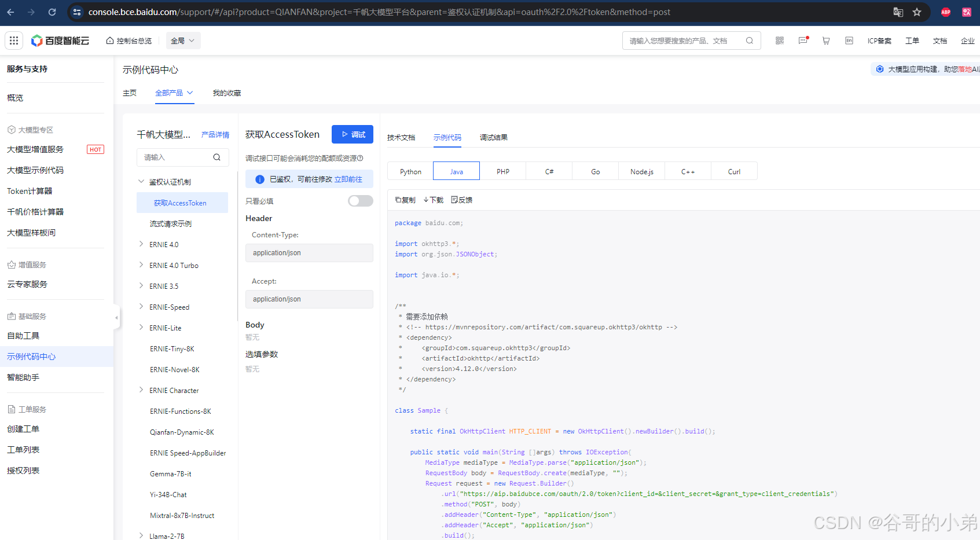Open the My Favorites tab
980x540 pixels.
tap(227, 93)
